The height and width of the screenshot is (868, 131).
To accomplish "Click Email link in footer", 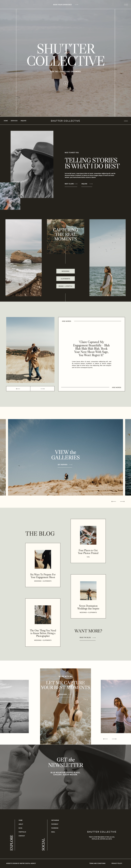I will point(53,832).
